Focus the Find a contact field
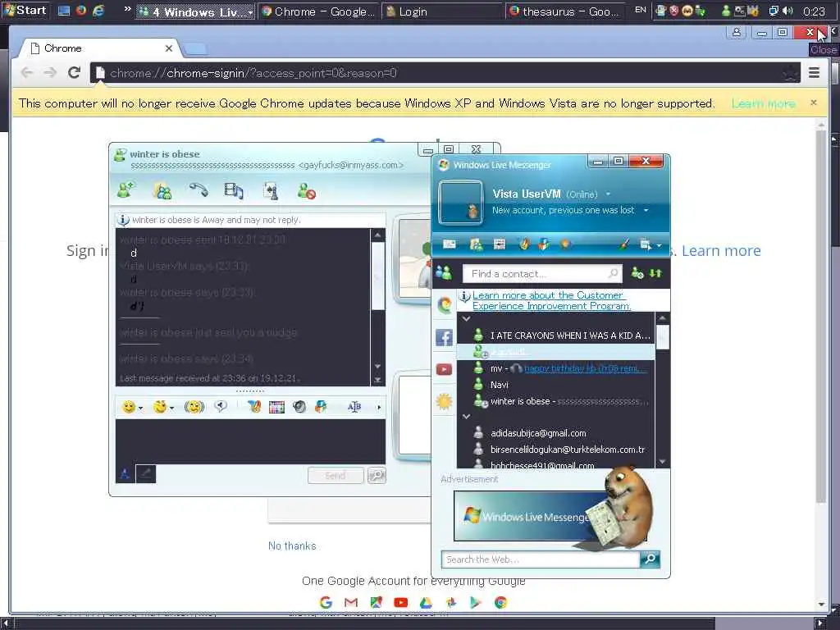This screenshot has width=840, height=630. [542, 274]
